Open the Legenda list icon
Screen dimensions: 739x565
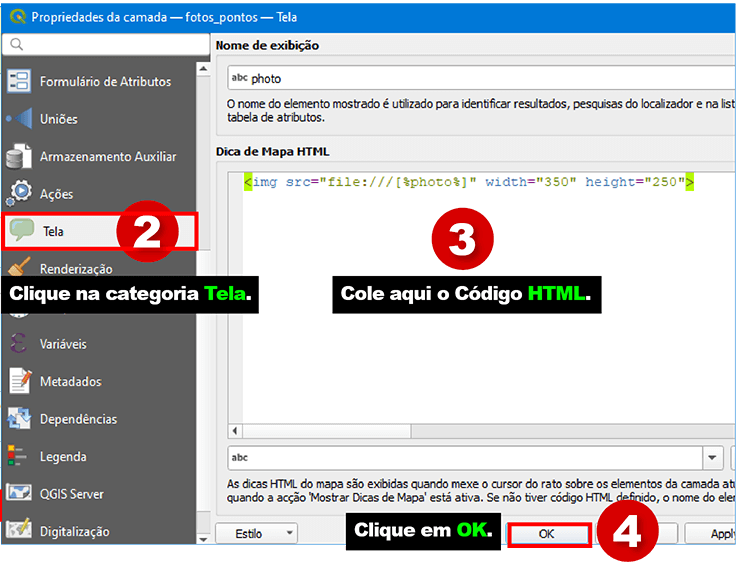click(17, 456)
